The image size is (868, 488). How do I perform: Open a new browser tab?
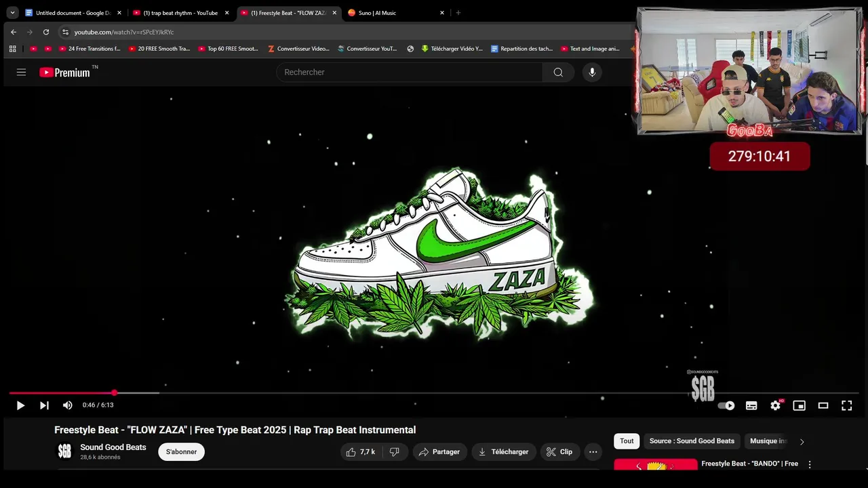[x=458, y=13]
